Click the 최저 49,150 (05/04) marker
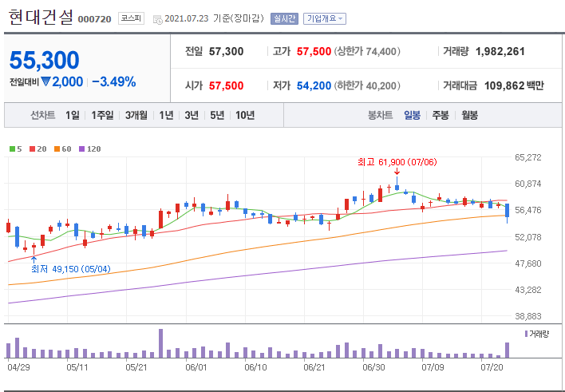The image size is (565, 392). [71, 269]
